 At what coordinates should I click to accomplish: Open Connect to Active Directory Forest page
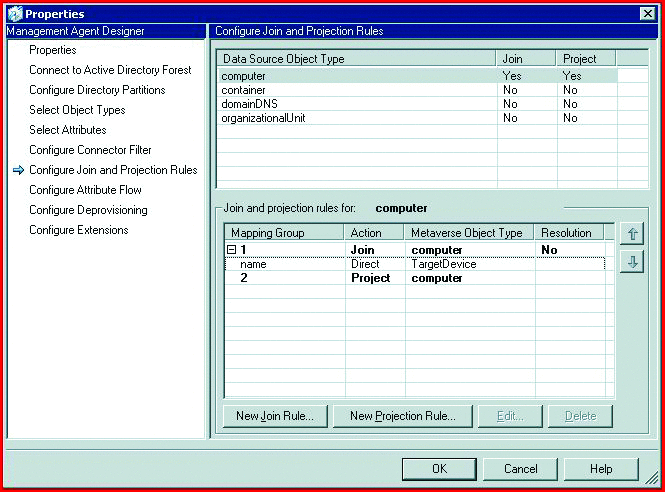click(110, 70)
